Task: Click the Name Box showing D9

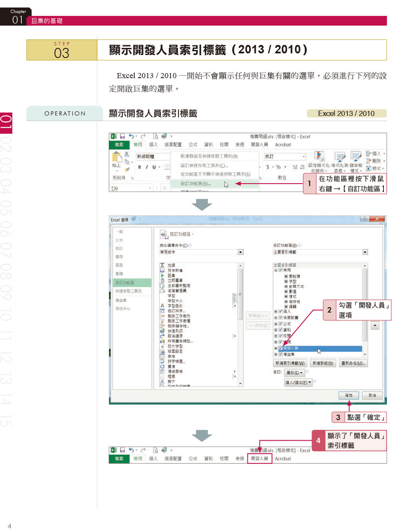Action: point(131,189)
